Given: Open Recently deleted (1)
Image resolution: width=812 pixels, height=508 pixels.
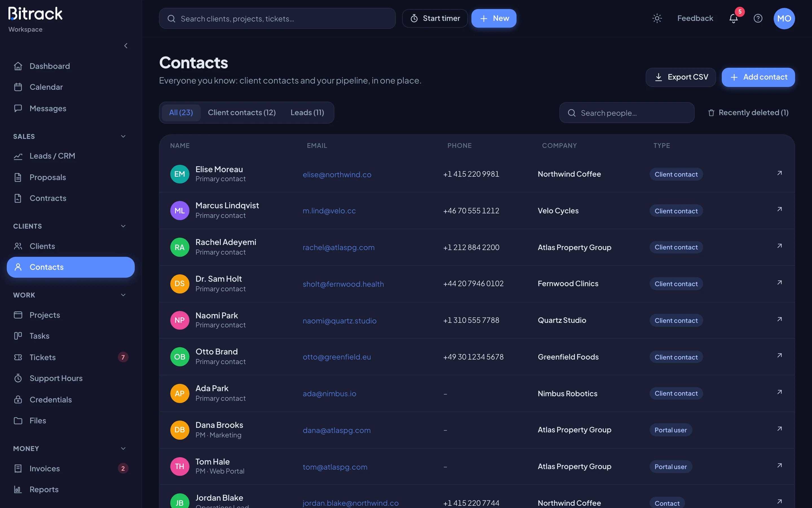Looking at the screenshot, I should 748,113.
